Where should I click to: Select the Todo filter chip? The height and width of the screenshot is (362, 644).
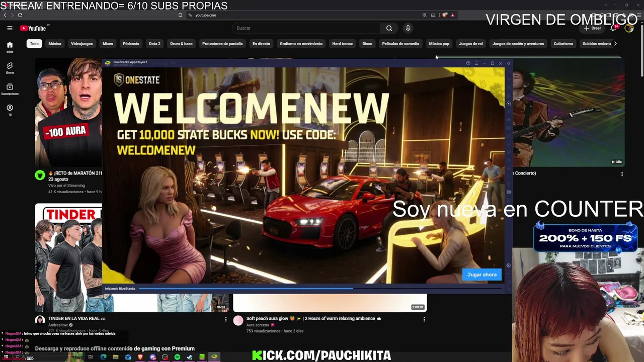[x=34, y=44]
